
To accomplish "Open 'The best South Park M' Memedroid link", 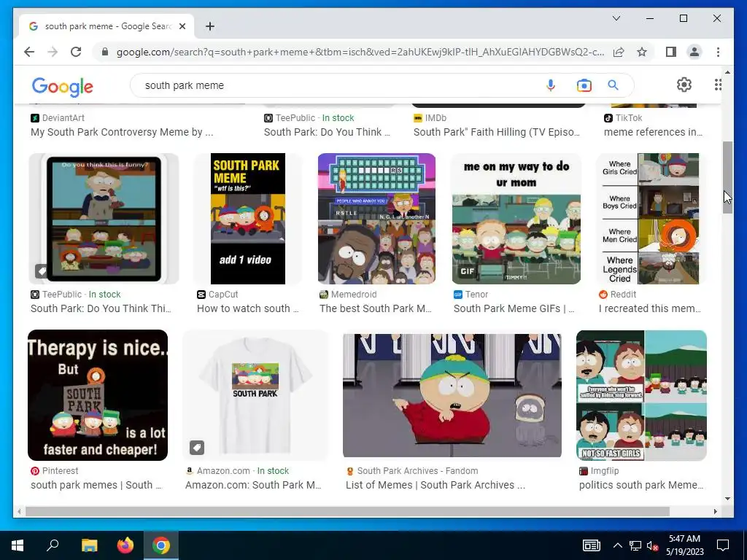I will tap(376, 308).
